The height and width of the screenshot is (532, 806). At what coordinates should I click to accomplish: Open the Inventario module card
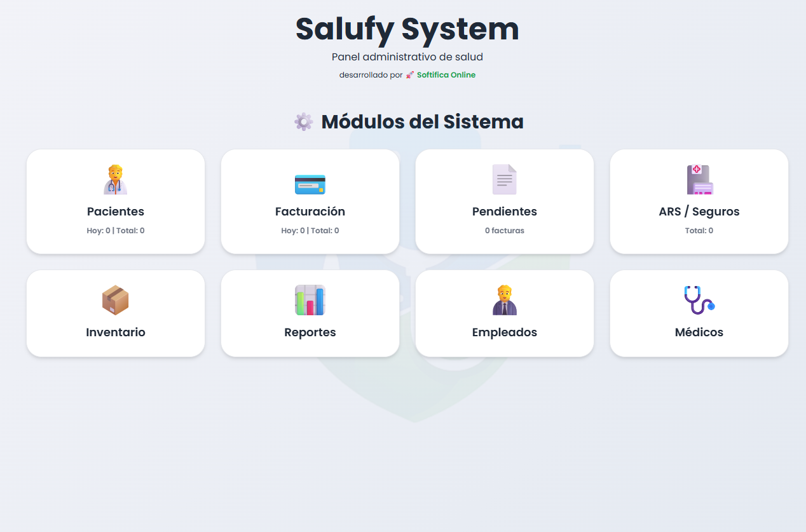115,313
